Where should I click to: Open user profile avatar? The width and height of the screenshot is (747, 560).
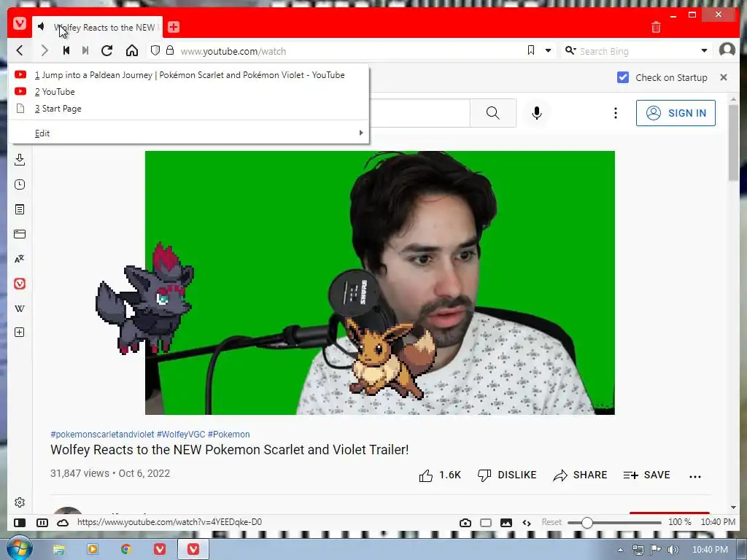click(727, 50)
